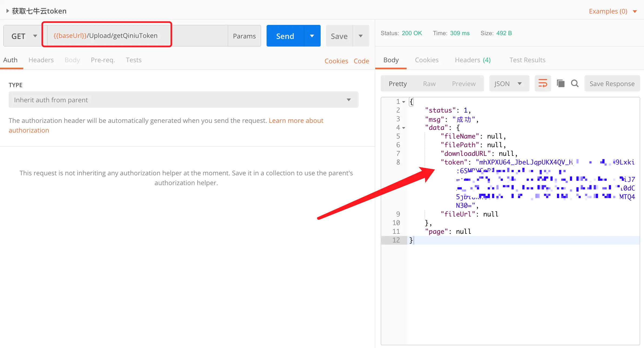
Task: Open the Learn more about authorization link
Action: click(296, 120)
